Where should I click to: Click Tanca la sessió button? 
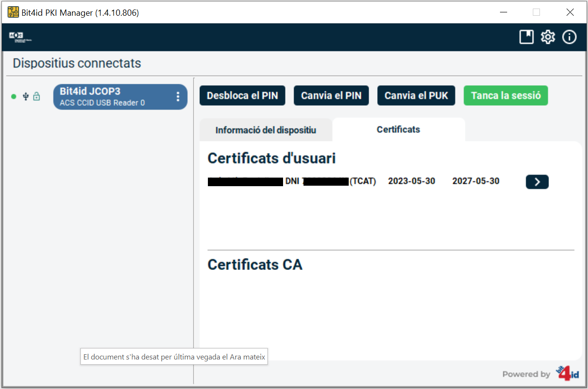pos(506,96)
